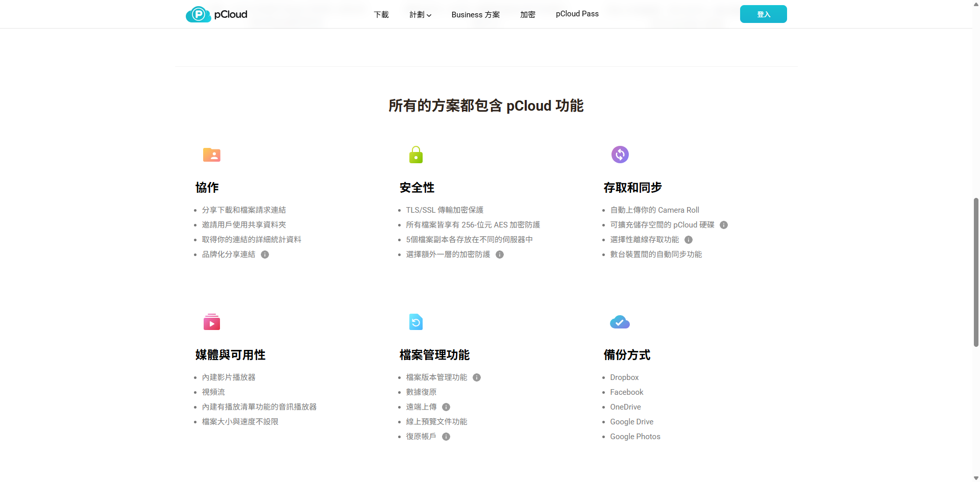The image size is (980, 482).
Task: Click the text 取得你的連結的詳細統計資料
Action: pyautogui.click(x=252, y=240)
